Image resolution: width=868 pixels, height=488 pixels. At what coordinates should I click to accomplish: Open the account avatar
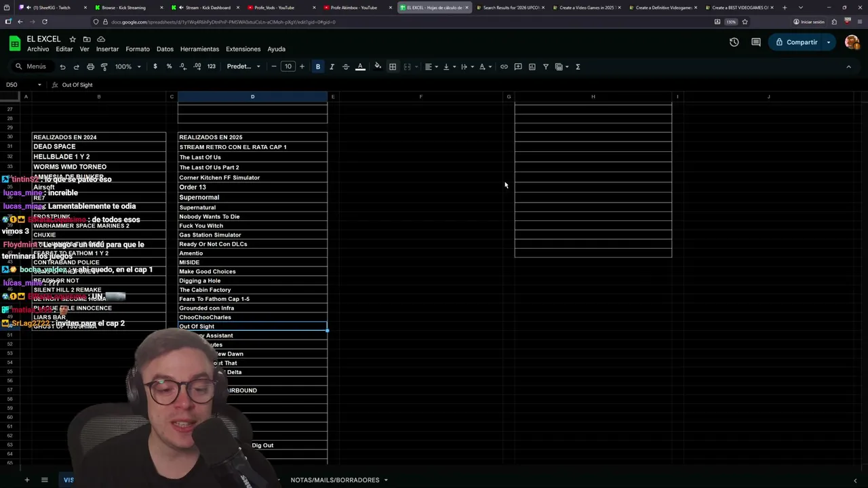coord(852,42)
